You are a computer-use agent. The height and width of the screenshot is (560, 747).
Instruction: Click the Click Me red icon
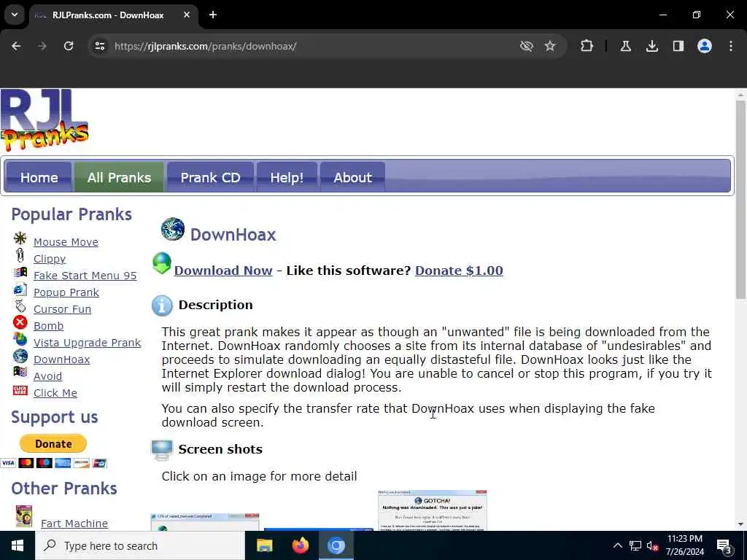[20, 391]
